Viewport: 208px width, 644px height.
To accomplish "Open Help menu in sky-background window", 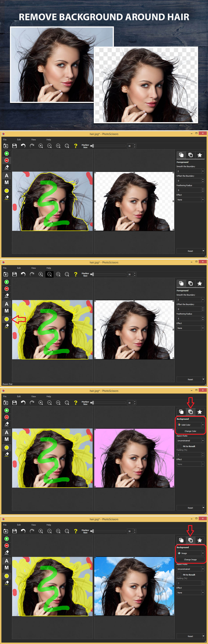I will pos(49,525).
